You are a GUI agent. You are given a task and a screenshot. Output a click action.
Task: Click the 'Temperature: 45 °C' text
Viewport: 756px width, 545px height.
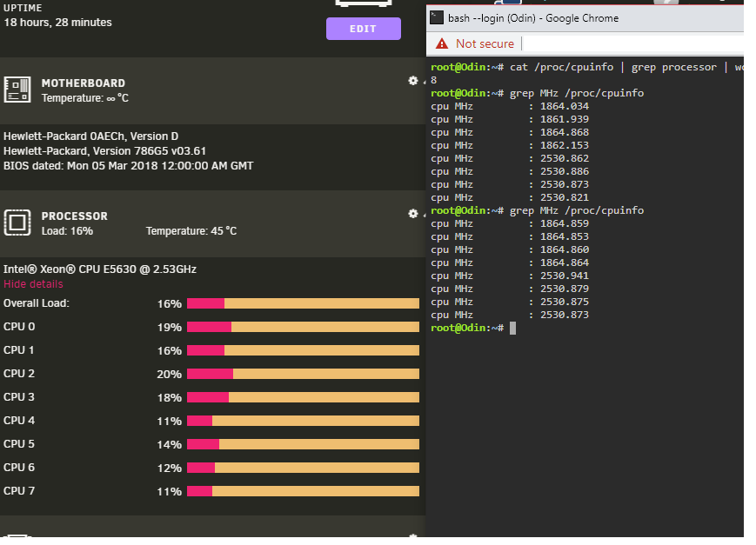[x=191, y=231]
